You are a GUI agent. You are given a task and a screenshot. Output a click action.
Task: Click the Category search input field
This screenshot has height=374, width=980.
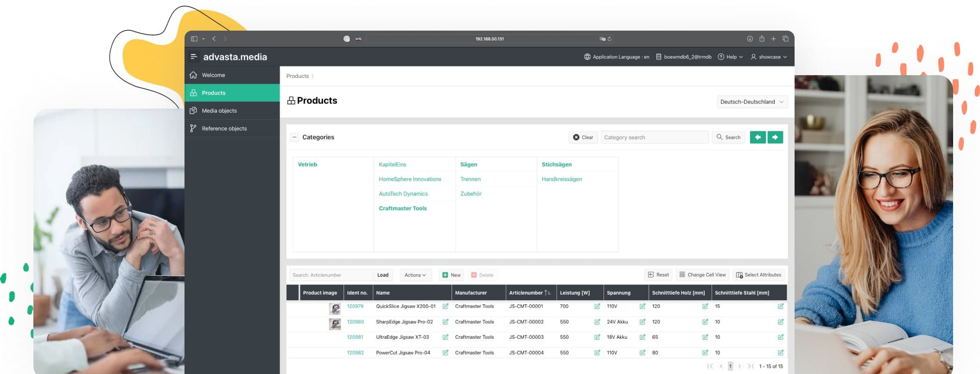[x=655, y=137]
